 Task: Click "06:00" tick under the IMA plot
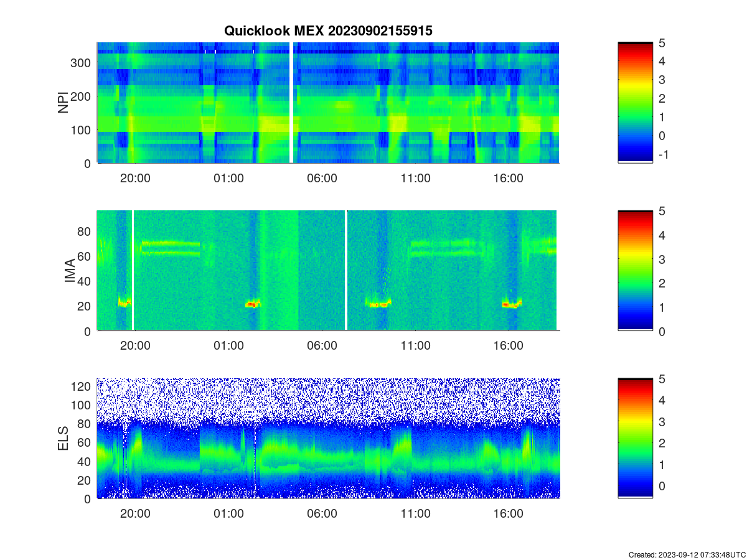tap(322, 346)
